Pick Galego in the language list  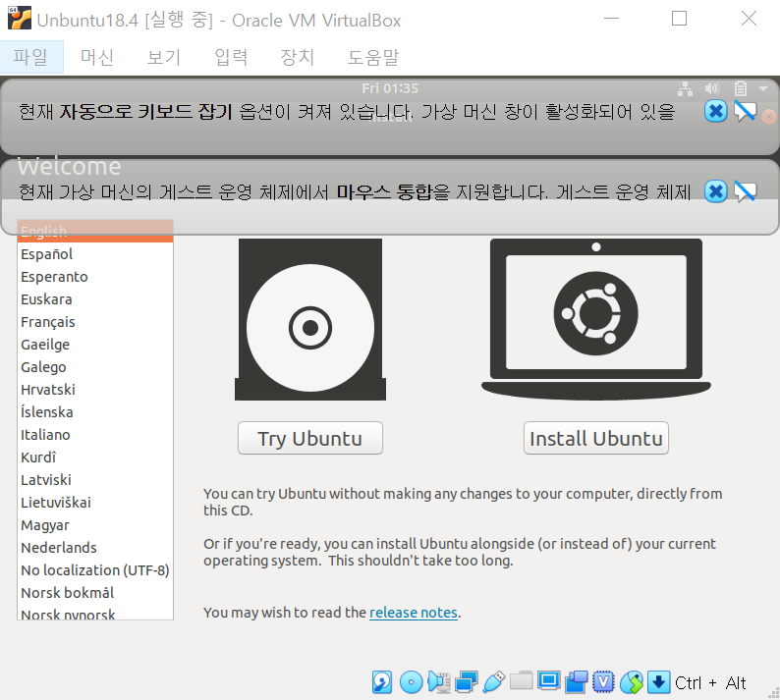(x=95, y=367)
